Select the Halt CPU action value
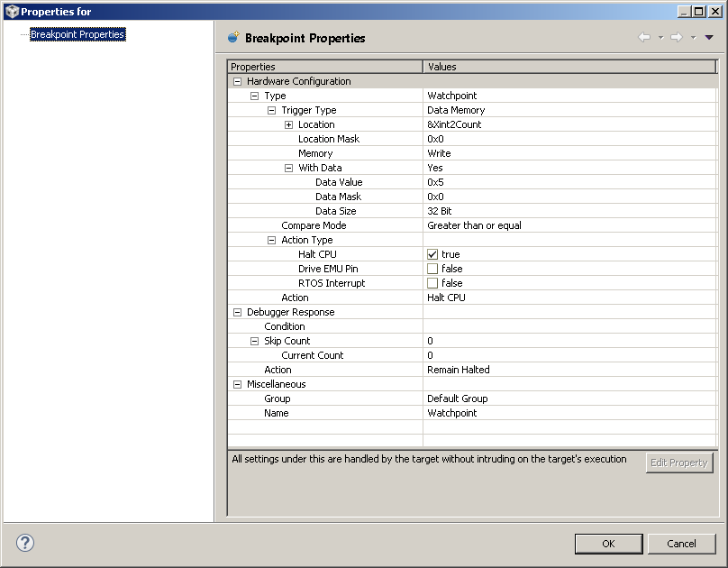 tap(446, 298)
